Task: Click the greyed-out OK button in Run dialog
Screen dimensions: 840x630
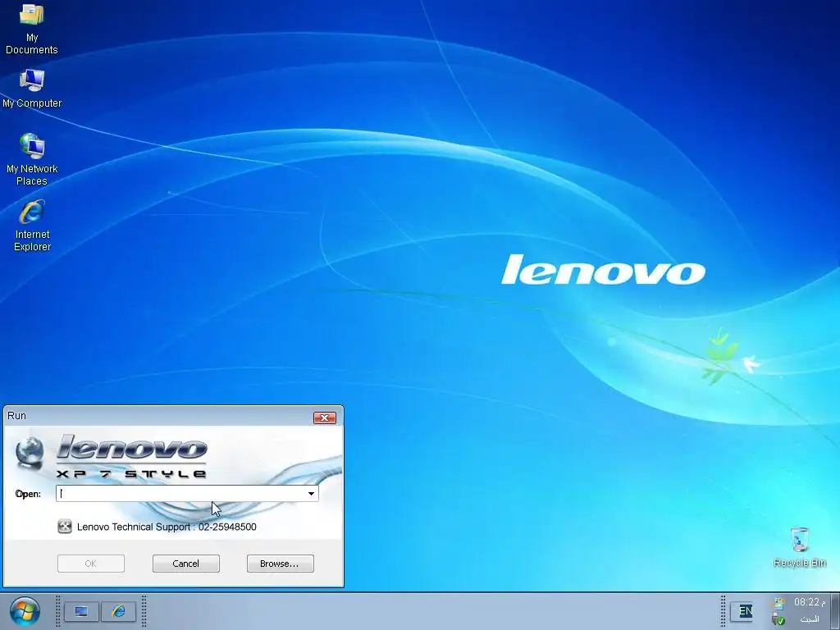Action: (x=91, y=564)
